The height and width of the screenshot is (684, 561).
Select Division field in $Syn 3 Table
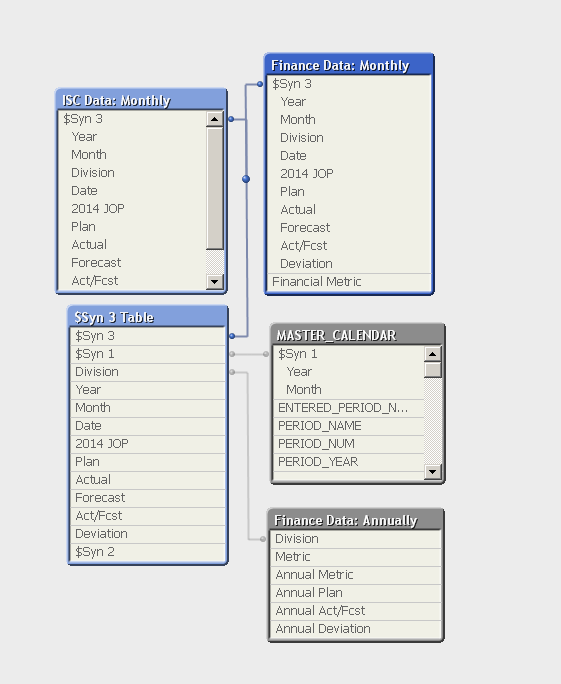(x=148, y=372)
